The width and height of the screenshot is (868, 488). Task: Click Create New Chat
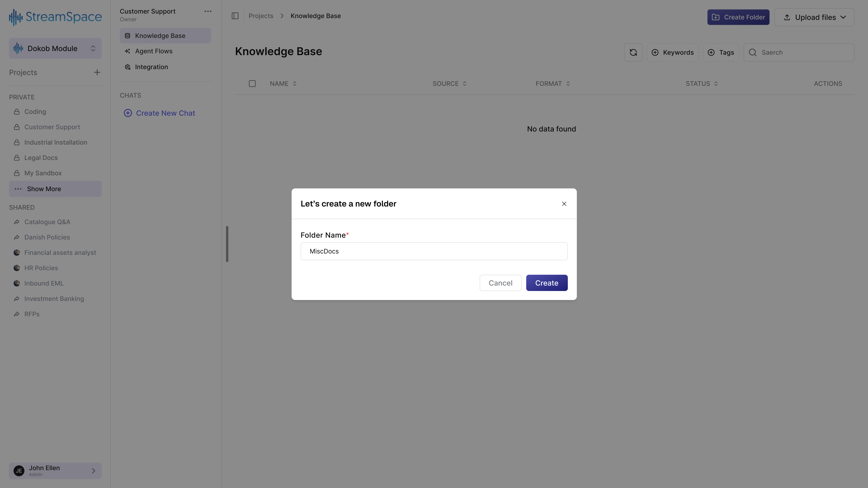[x=159, y=113]
